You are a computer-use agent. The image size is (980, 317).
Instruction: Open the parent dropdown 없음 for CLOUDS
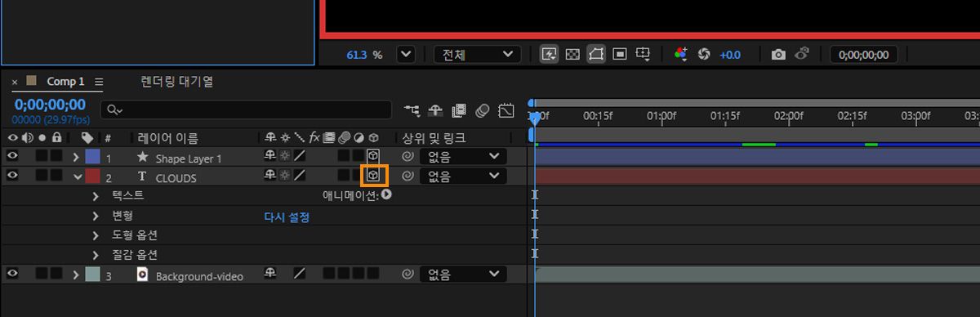463,175
